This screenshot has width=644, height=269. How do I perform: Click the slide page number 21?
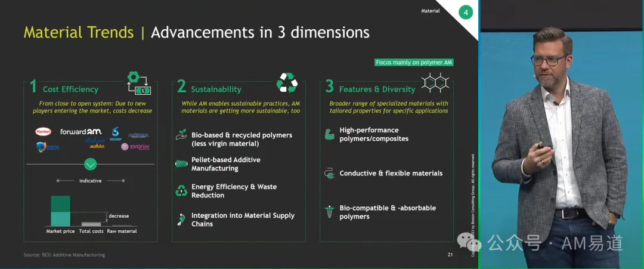click(x=450, y=255)
